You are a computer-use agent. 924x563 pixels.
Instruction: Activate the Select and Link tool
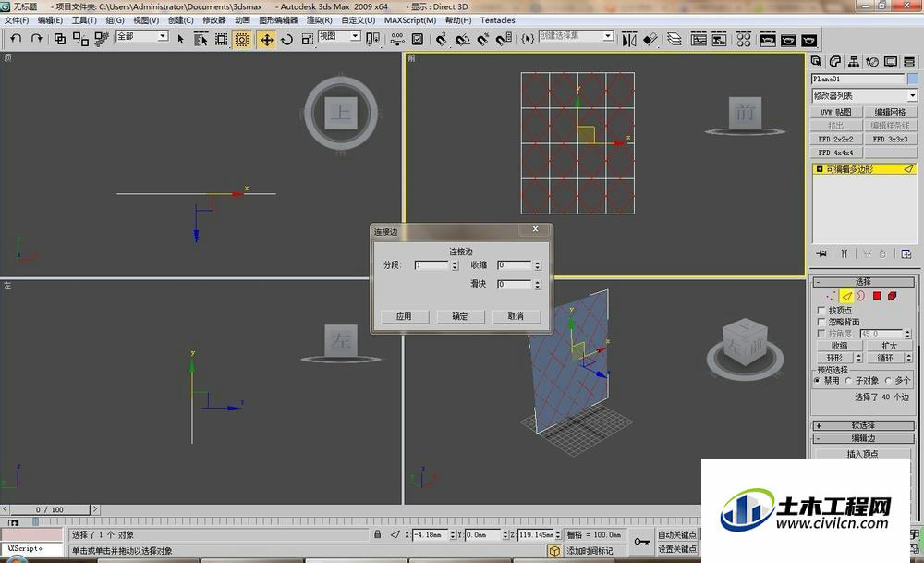59,39
